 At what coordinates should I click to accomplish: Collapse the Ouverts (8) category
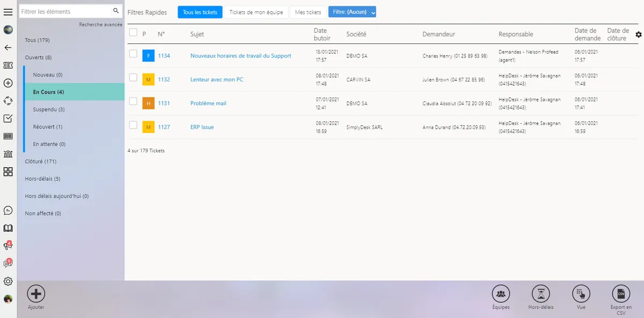[x=38, y=57]
